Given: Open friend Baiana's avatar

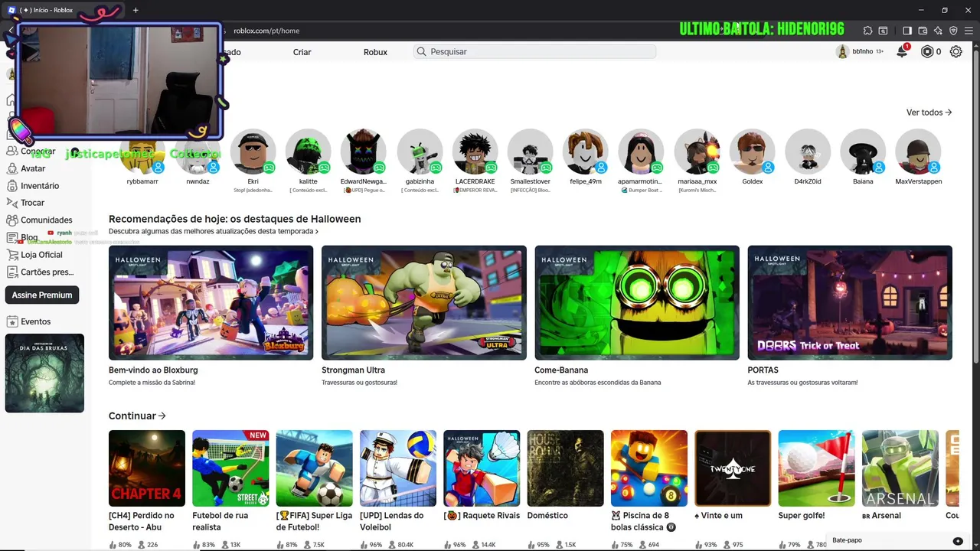Looking at the screenshot, I should pyautogui.click(x=863, y=152).
